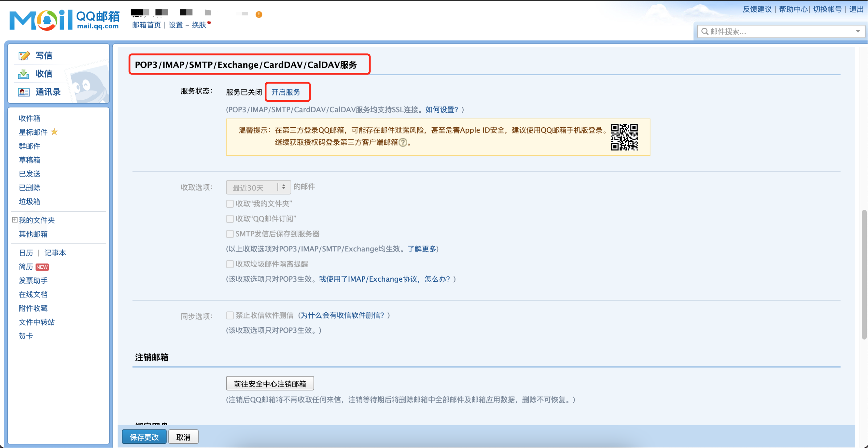This screenshot has width=868, height=448.
Task: Click 前往安全中心注销邮箱 button
Action: (x=270, y=384)
